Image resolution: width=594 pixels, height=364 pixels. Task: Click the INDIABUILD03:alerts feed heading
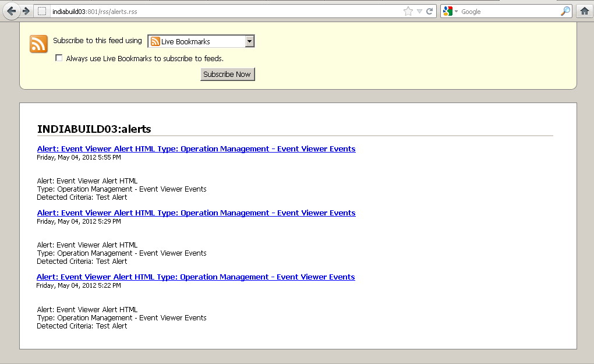pyautogui.click(x=94, y=129)
